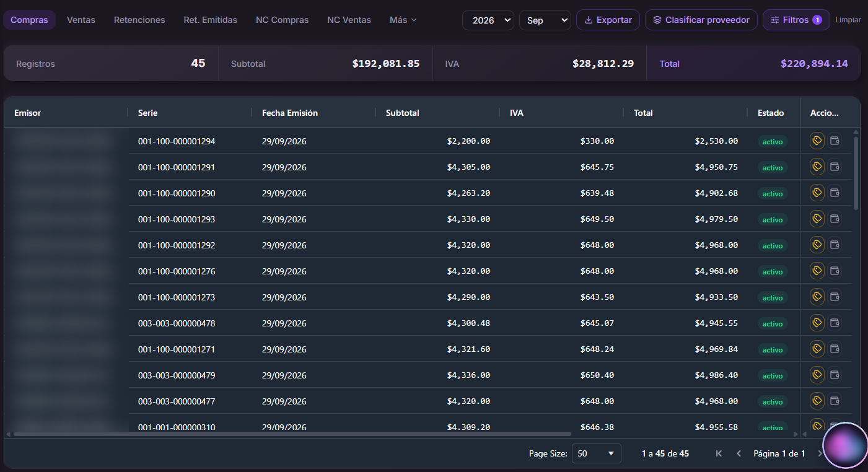Click wallet icon in row 001-100-000001291

pyautogui.click(x=835, y=167)
